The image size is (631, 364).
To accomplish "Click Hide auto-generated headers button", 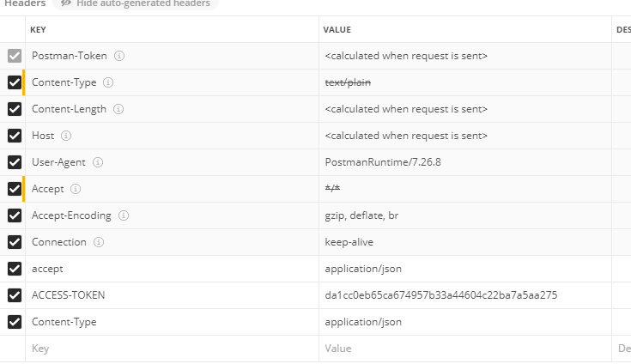I will 135,3.
